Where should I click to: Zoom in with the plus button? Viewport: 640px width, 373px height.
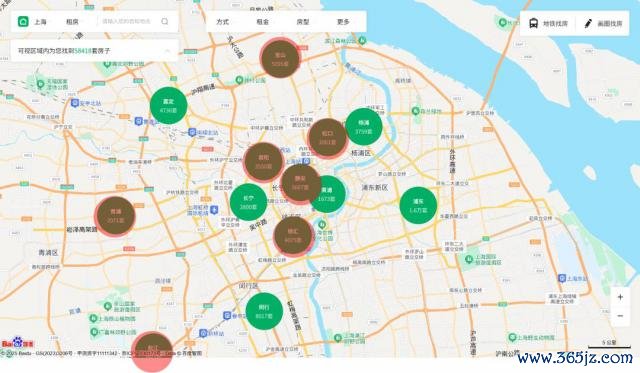[620, 297]
